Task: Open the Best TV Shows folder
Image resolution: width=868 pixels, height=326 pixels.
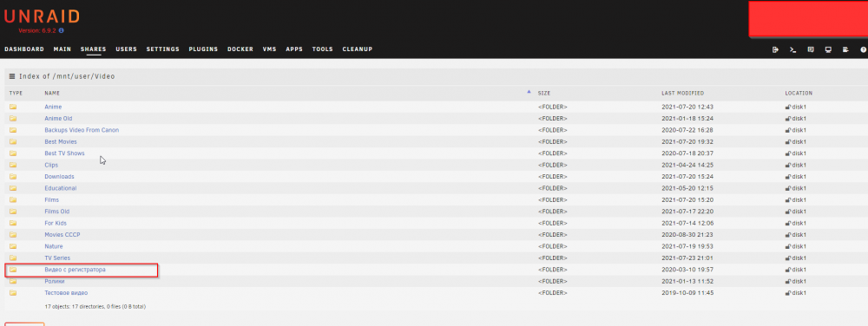Action: (64, 153)
